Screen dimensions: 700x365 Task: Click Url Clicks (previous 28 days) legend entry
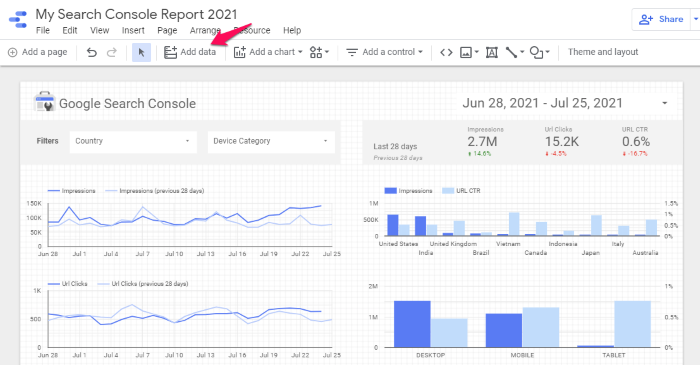pos(143,283)
